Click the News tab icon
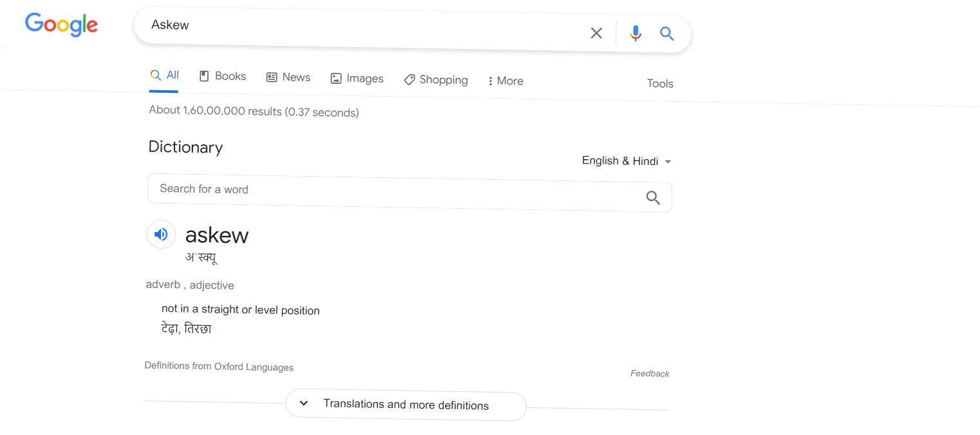Screen dimensions: 980x435 tap(271, 77)
